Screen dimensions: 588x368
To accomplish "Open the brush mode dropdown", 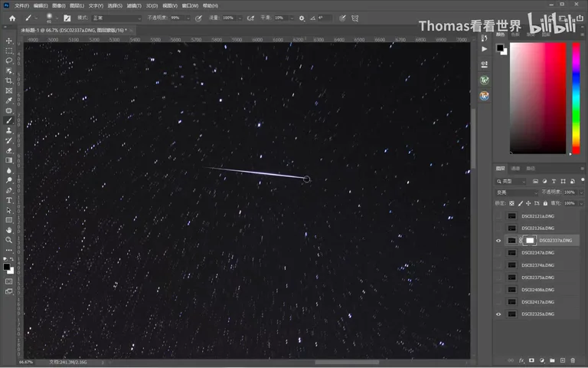I will [x=116, y=18].
